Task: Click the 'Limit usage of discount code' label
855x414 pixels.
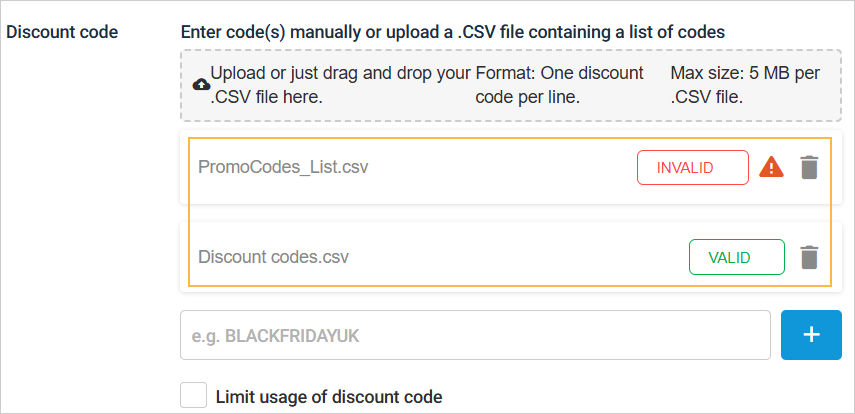Action: pos(328,396)
